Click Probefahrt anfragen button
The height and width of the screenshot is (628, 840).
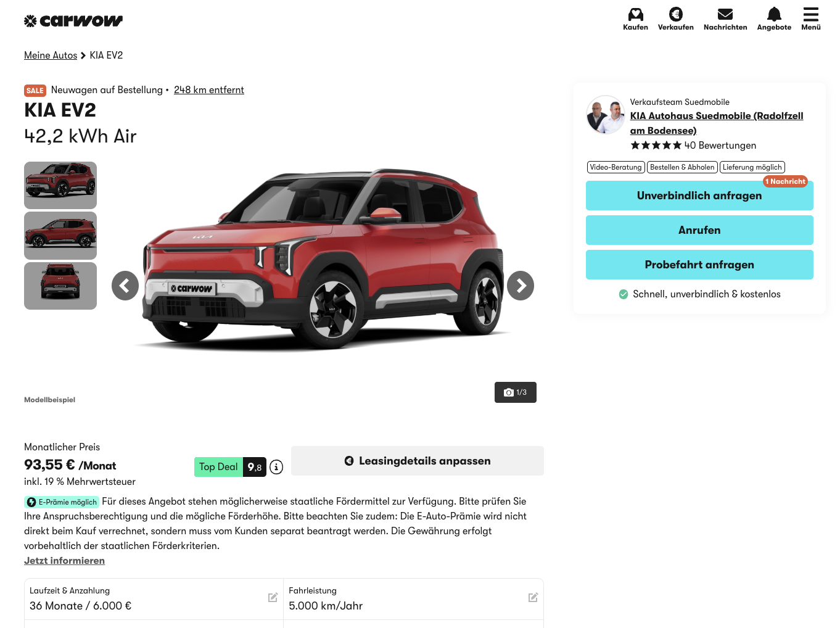(x=699, y=265)
